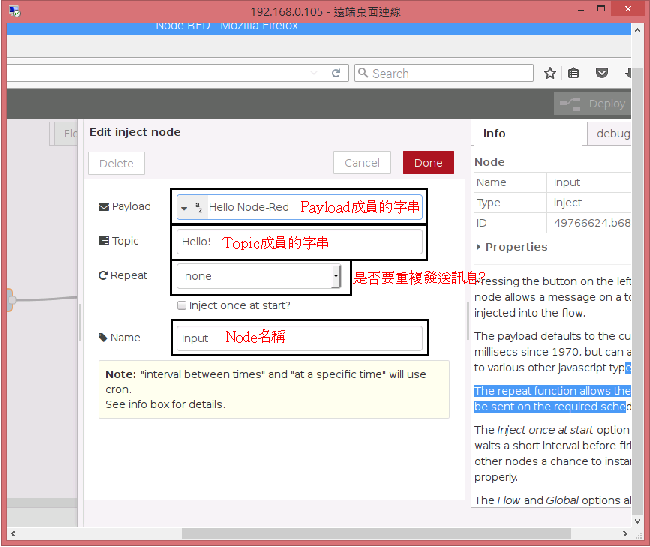Click the red Done button

(428, 163)
